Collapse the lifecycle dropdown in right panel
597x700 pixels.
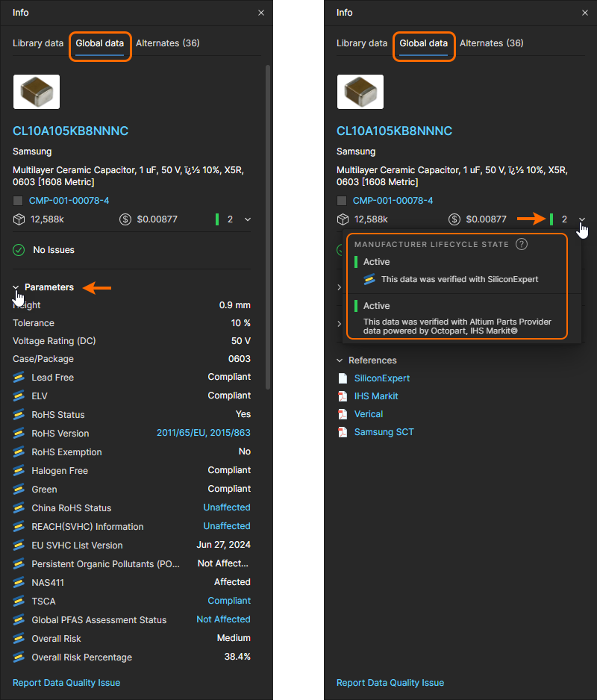click(x=582, y=219)
